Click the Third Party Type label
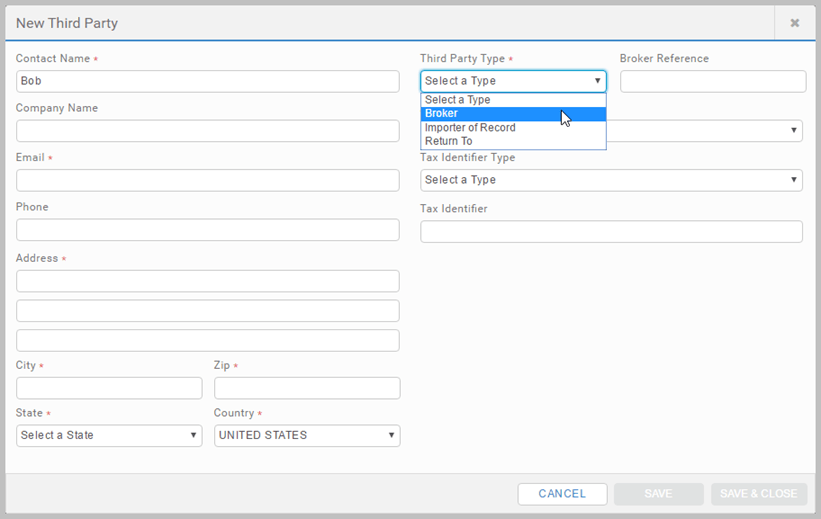 coord(462,59)
